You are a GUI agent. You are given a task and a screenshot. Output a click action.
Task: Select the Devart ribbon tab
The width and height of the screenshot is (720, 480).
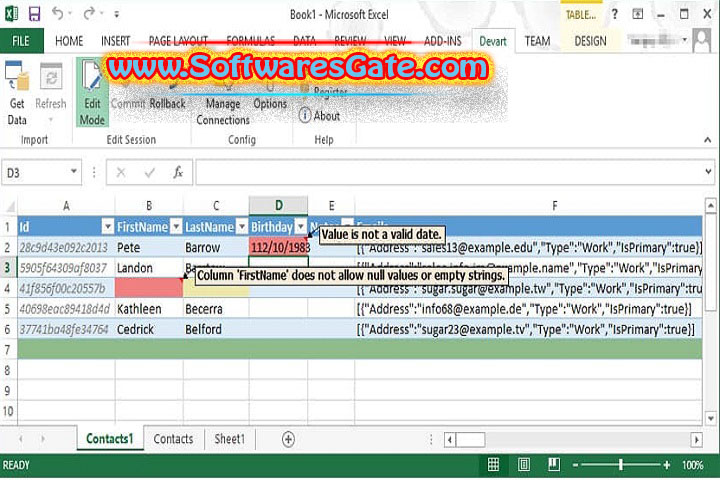click(493, 41)
